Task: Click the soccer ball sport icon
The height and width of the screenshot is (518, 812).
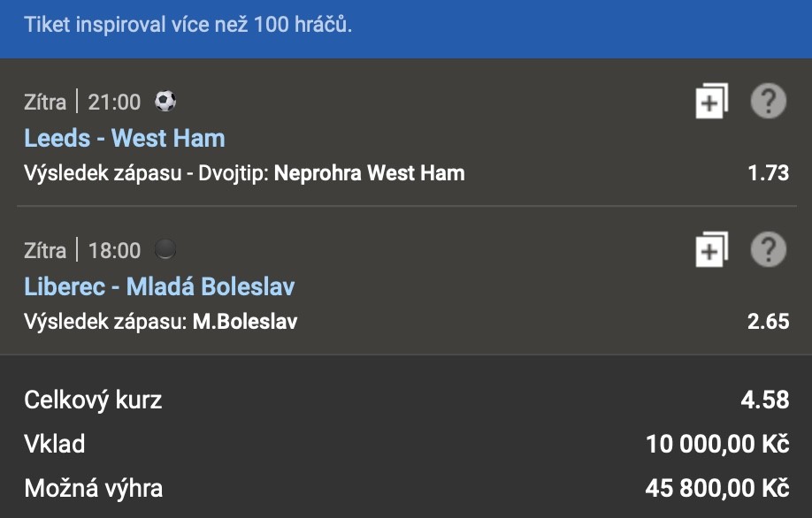Action: click(x=165, y=101)
